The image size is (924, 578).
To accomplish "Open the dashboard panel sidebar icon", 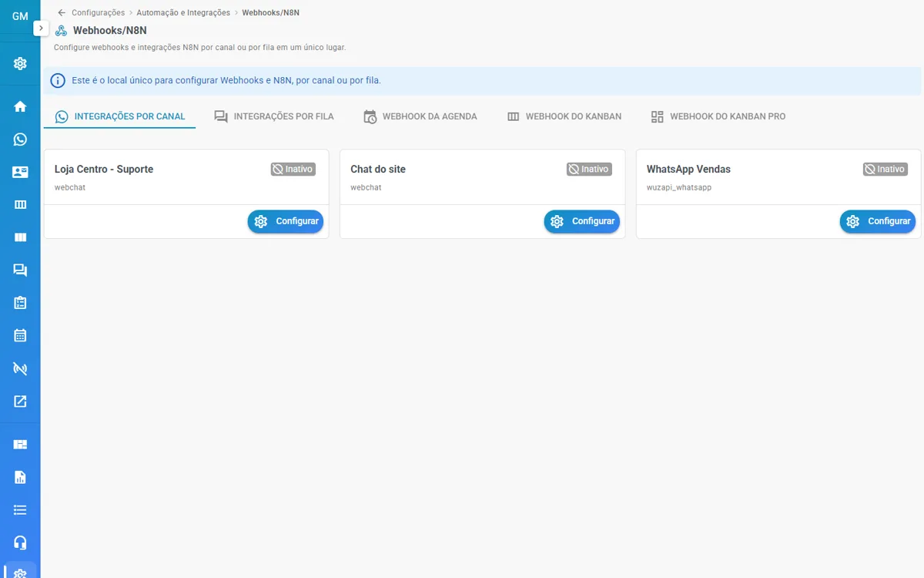I will [x=20, y=445].
